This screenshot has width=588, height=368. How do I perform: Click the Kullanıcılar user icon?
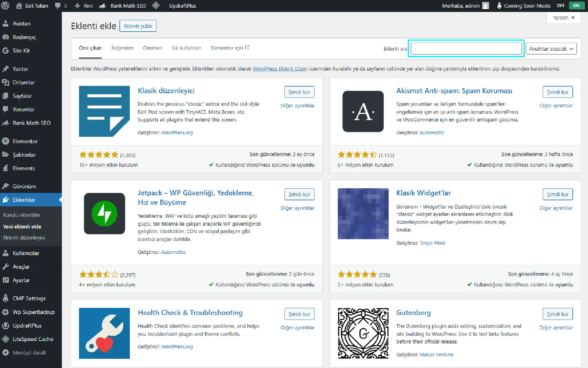click(6, 253)
